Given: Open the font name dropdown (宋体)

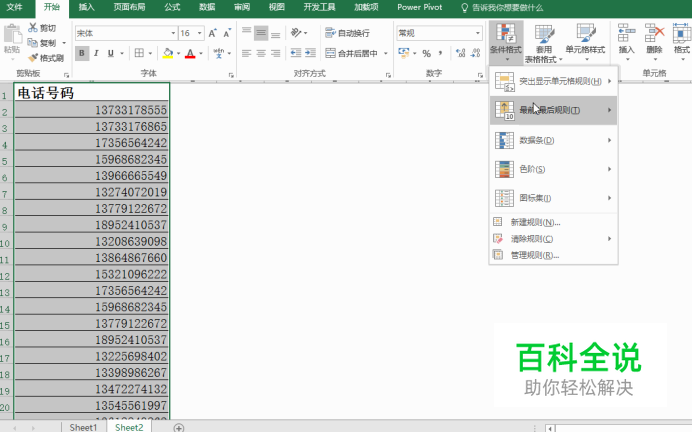Looking at the screenshot, I should coord(173,33).
